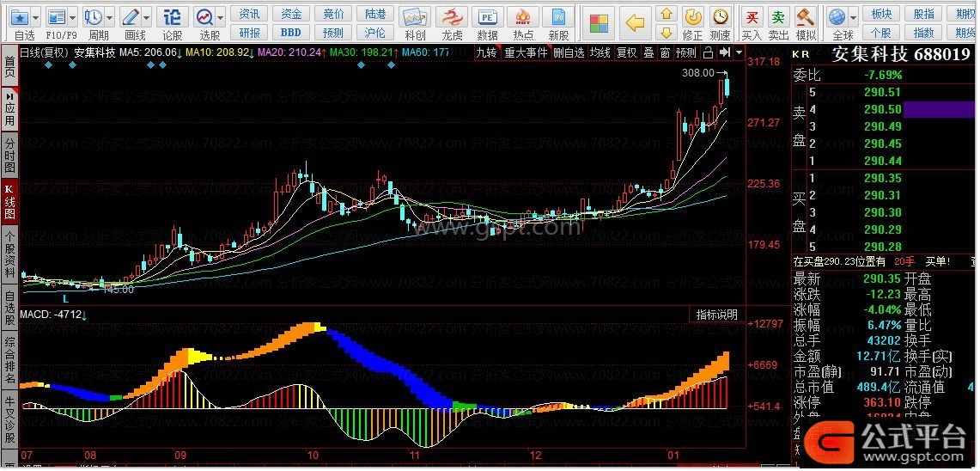Toggle 均线 moving average lines

pyautogui.click(x=600, y=52)
